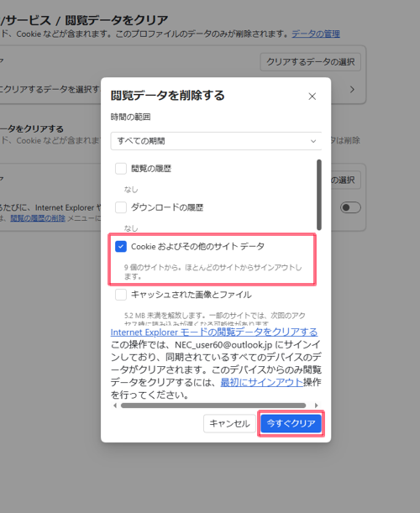Click the 時間の範囲 label

click(x=130, y=117)
